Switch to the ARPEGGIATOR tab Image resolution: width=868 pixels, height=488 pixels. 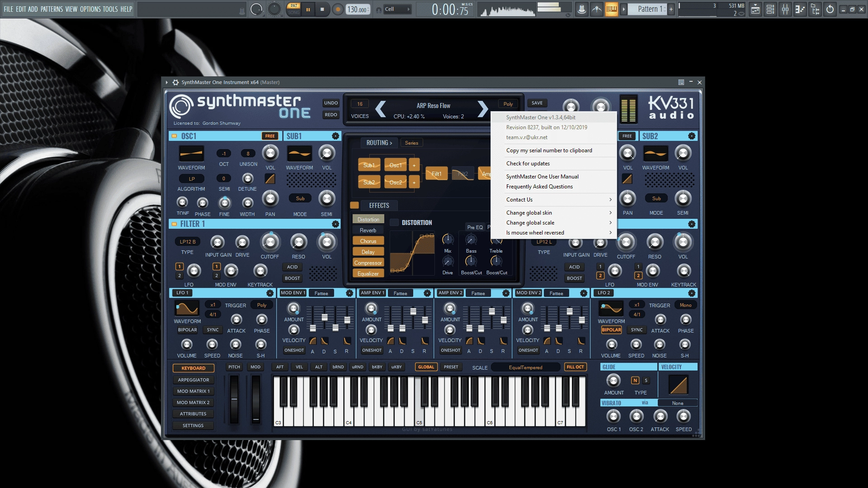pyautogui.click(x=193, y=380)
